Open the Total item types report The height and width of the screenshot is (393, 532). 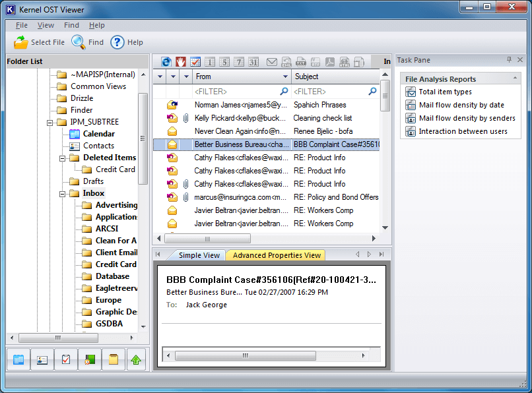[445, 92]
